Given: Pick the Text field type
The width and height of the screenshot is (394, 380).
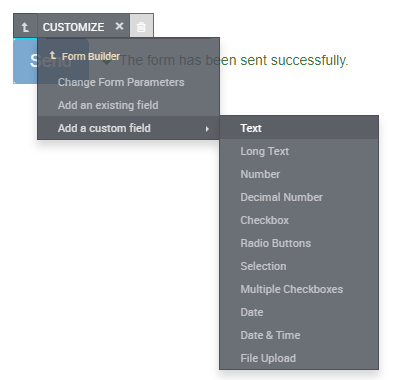Looking at the screenshot, I should coord(299,128).
